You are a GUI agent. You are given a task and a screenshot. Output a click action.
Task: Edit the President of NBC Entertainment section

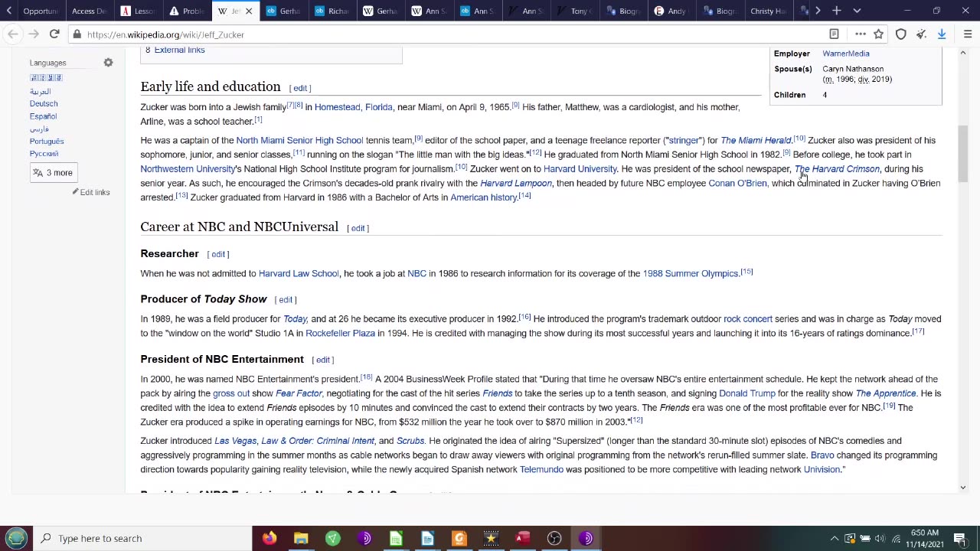(323, 360)
